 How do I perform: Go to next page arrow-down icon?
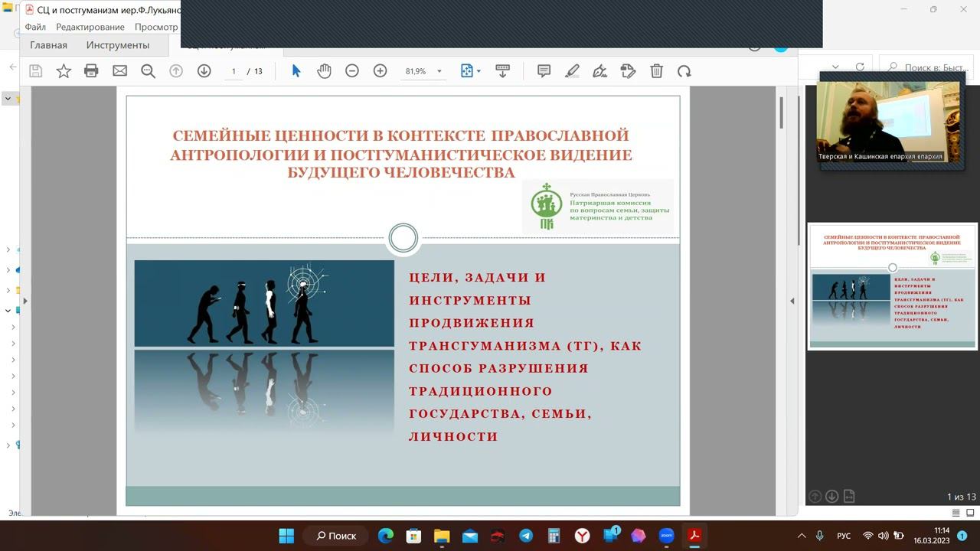(204, 71)
